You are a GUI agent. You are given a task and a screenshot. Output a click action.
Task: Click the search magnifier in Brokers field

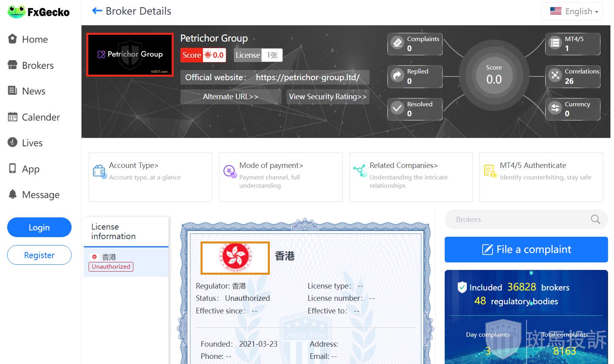pos(595,219)
